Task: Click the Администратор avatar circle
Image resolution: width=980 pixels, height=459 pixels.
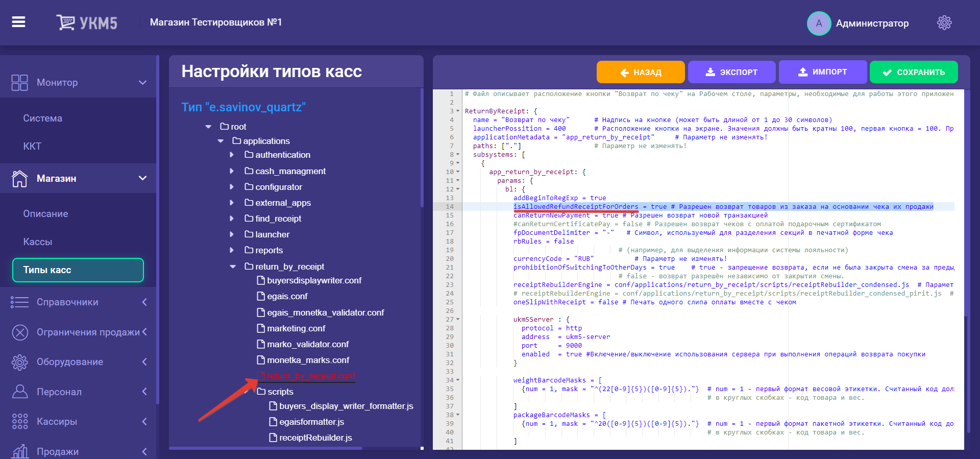Action: [x=819, y=23]
